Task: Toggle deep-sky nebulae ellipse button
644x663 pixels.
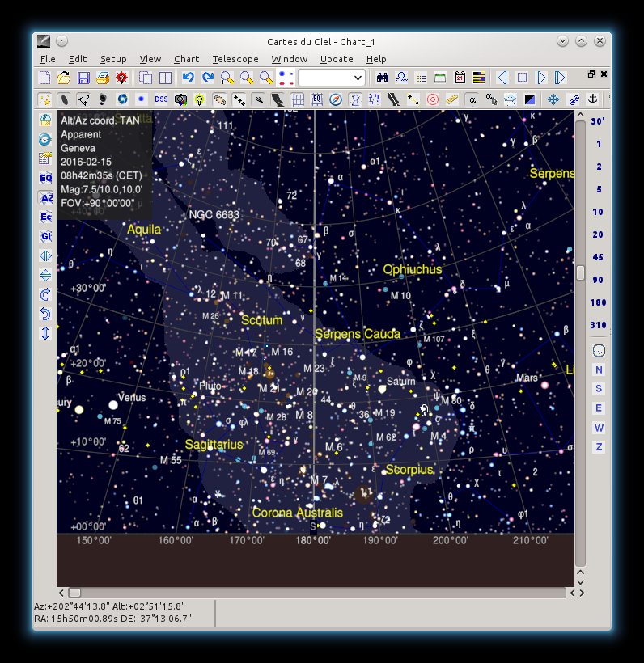Action: pos(64,99)
